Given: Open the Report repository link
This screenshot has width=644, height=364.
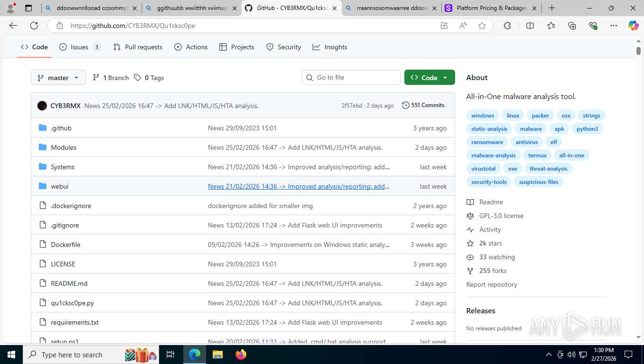Looking at the screenshot, I should coord(492,284).
